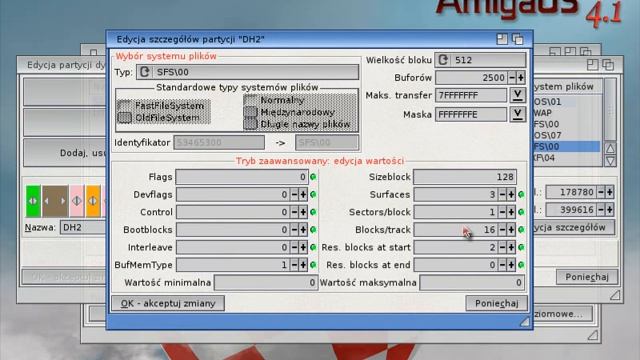Click the Poniechaj button in the background partition window

pos(587,277)
